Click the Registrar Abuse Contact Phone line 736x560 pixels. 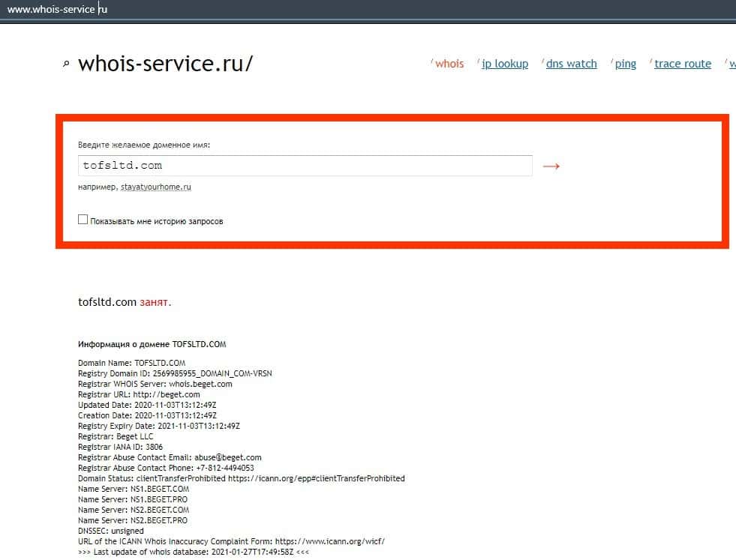tap(166, 468)
